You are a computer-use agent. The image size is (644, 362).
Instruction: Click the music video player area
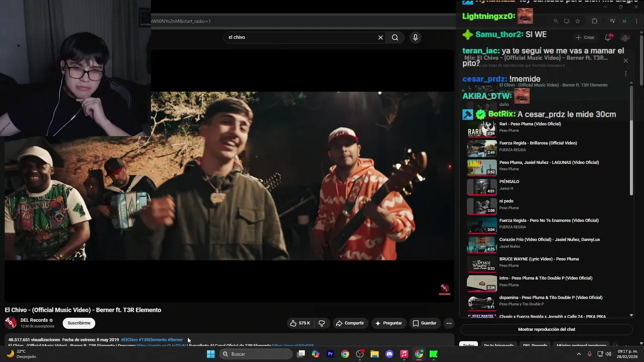[x=229, y=176]
